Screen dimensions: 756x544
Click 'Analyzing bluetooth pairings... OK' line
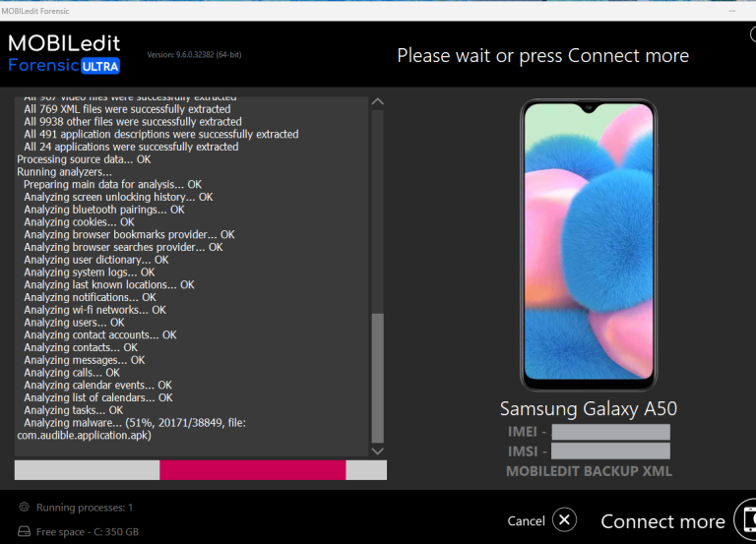104,211
